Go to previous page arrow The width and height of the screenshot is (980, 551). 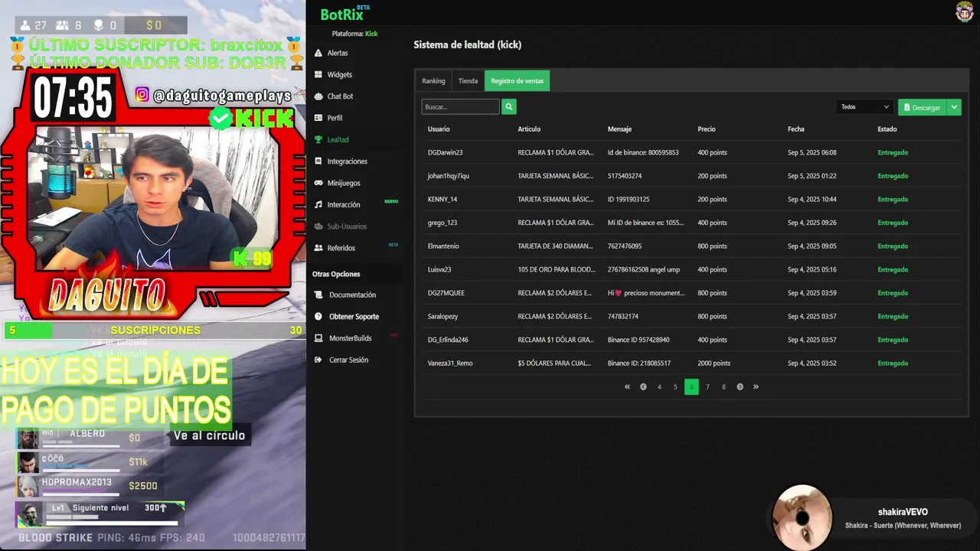643,386
